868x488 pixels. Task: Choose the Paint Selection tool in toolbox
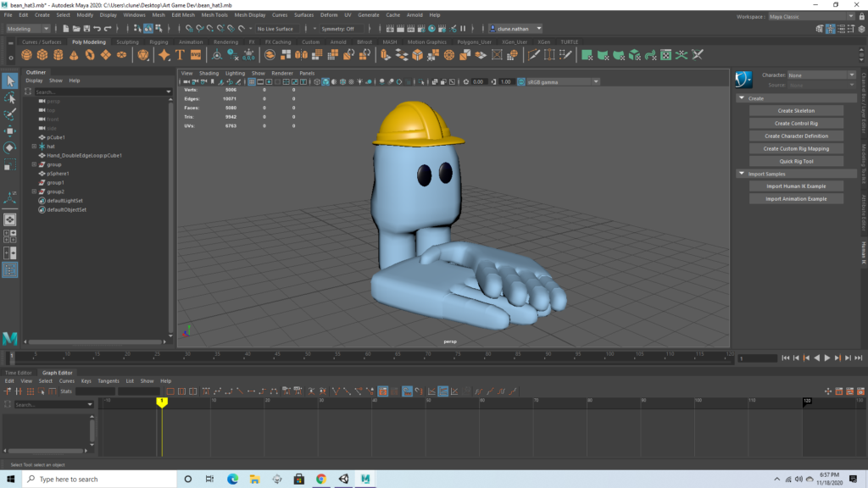(9, 114)
